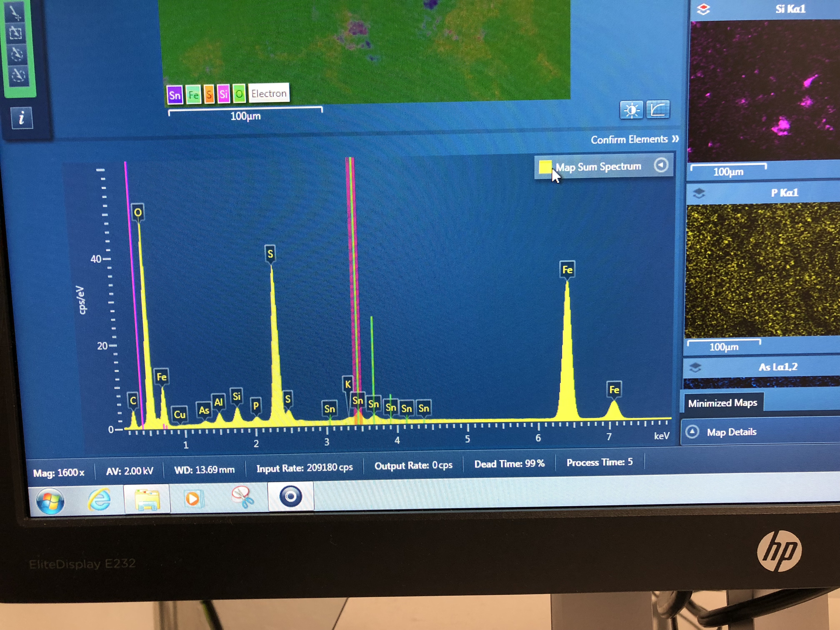Toggle the Sn element overlay
The height and width of the screenshot is (630, 840).
click(x=175, y=95)
